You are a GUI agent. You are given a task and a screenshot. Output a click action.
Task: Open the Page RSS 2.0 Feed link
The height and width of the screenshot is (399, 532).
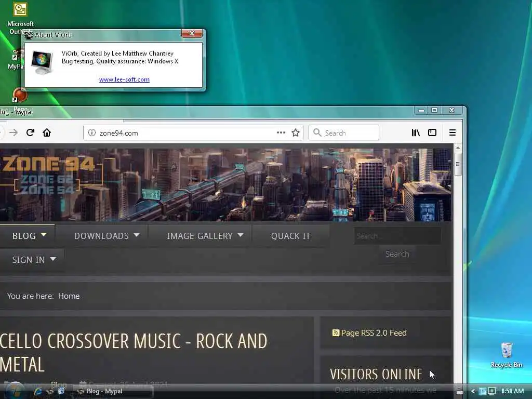[374, 333]
